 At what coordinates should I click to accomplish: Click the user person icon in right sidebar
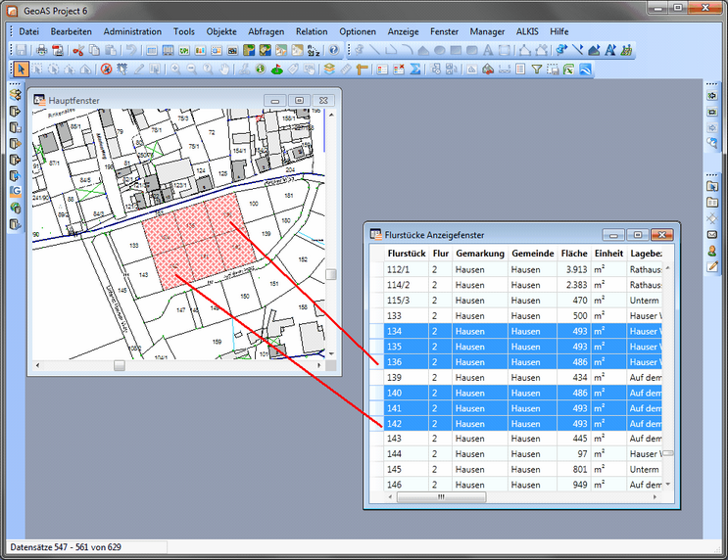click(712, 251)
